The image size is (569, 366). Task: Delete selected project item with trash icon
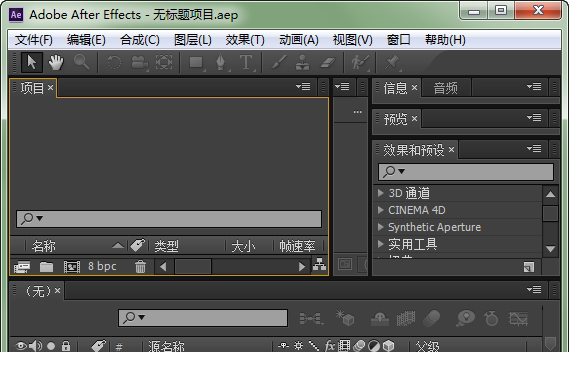[x=140, y=267]
